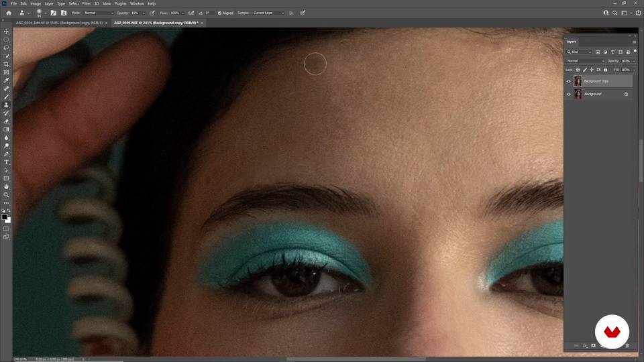Open the Layers panel options menu
Screen dimensions: 644x362
pos(634,42)
